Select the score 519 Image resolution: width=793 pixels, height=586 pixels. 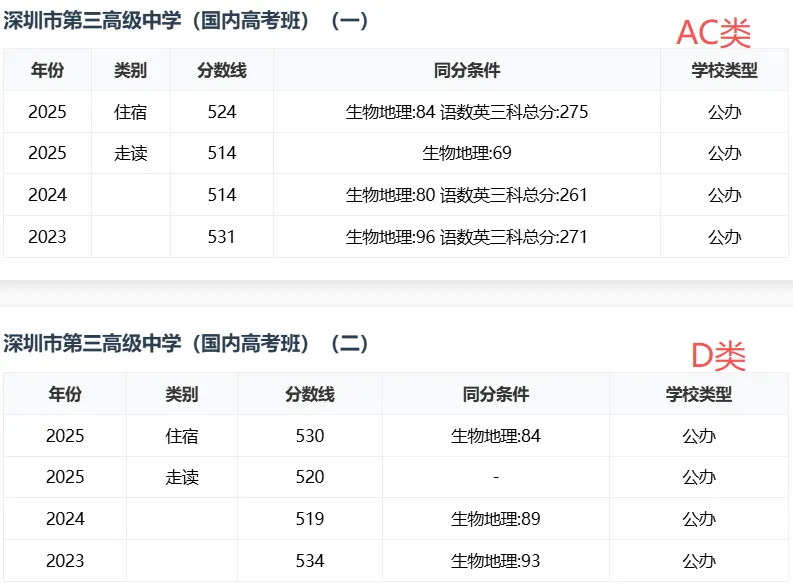coord(310,519)
